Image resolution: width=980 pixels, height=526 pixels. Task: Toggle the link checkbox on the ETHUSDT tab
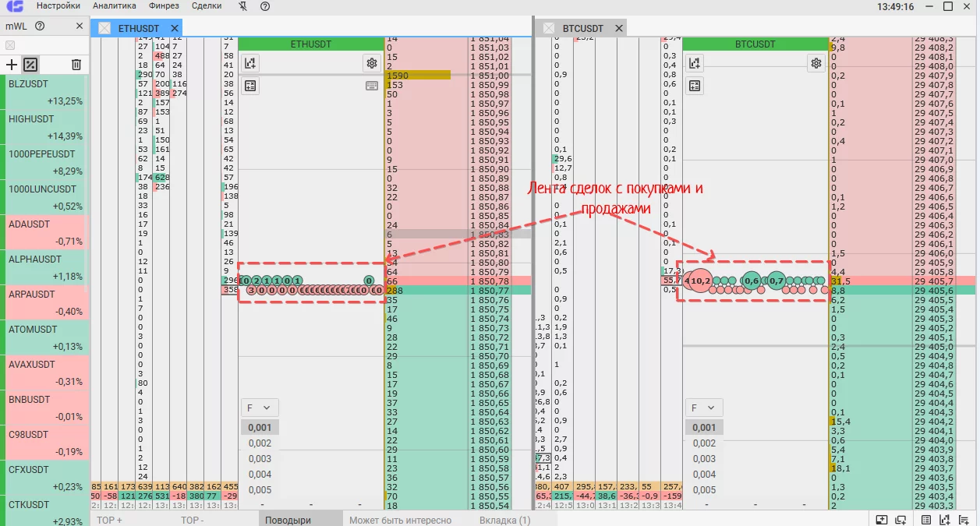tap(104, 29)
